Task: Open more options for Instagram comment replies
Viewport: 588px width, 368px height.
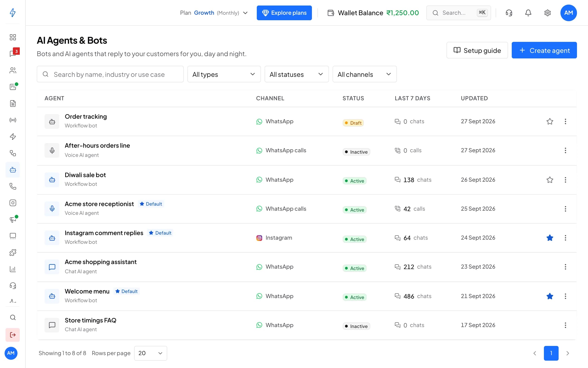Action: click(x=565, y=238)
